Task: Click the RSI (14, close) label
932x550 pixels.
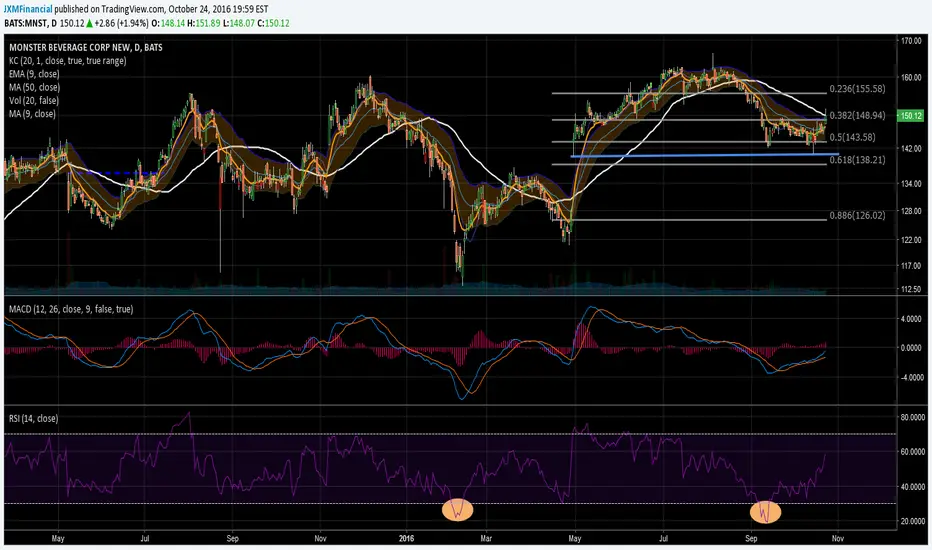Action: point(34,419)
